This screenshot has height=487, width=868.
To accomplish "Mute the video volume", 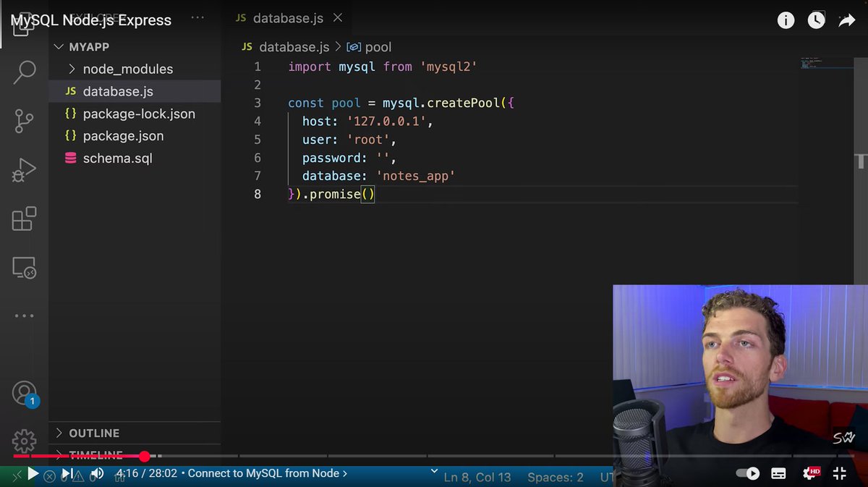I will (x=97, y=474).
